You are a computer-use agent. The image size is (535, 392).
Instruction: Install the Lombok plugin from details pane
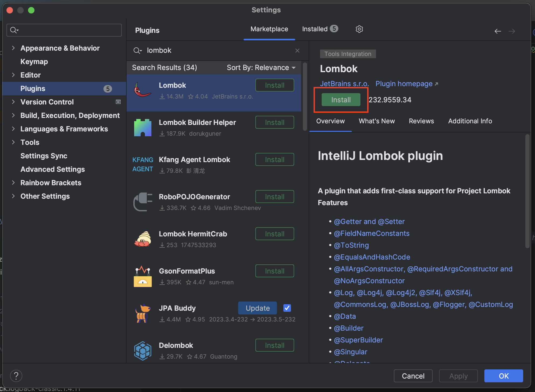pyautogui.click(x=341, y=100)
